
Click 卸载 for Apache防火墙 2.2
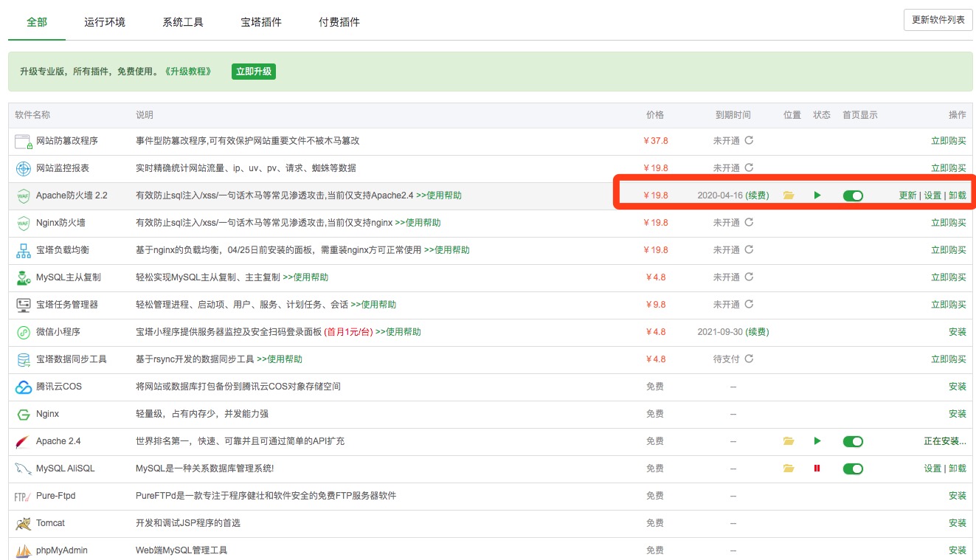957,196
